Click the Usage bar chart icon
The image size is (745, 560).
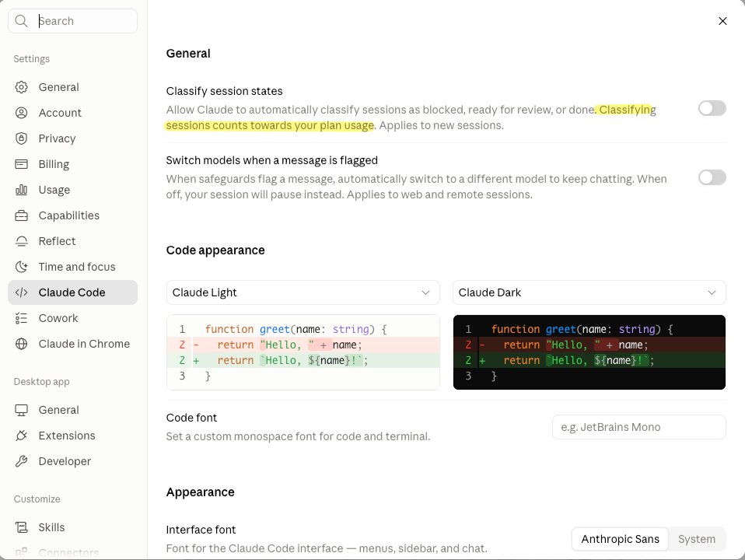pyautogui.click(x=21, y=190)
